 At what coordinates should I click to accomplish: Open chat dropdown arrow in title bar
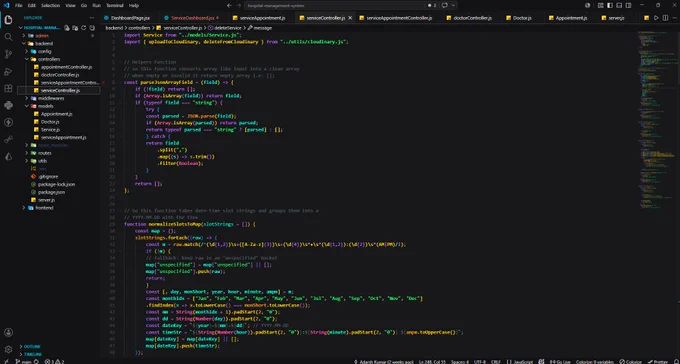(453, 6)
